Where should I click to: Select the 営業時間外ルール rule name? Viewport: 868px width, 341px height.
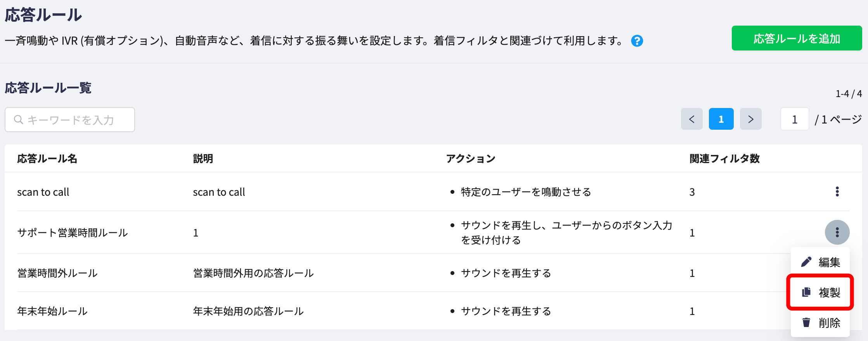coord(57,273)
